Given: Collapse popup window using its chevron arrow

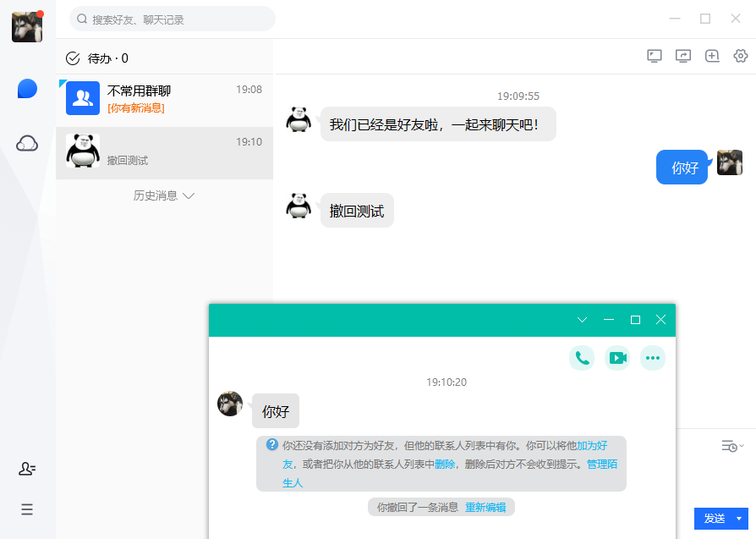Looking at the screenshot, I should (x=581, y=320).
